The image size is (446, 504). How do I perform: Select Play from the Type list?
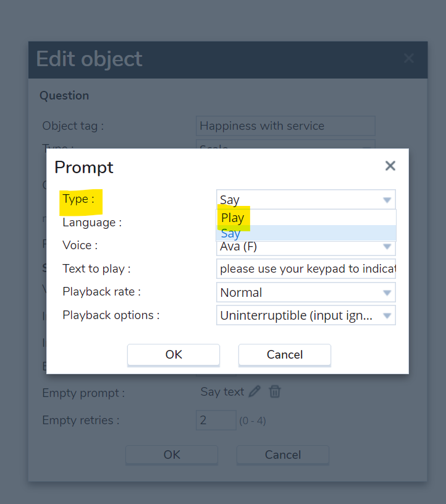coord(233,218)
